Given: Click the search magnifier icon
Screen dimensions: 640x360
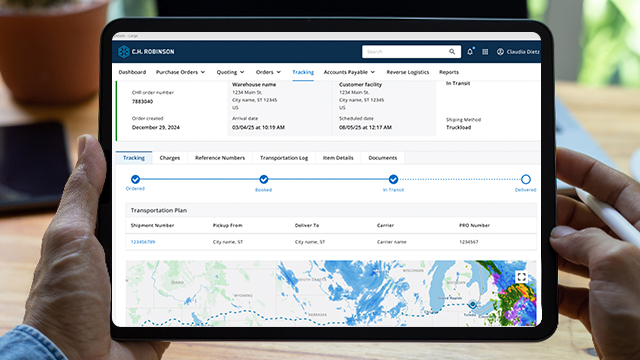Looking at the screenshot, I should (x=452, y=52).
